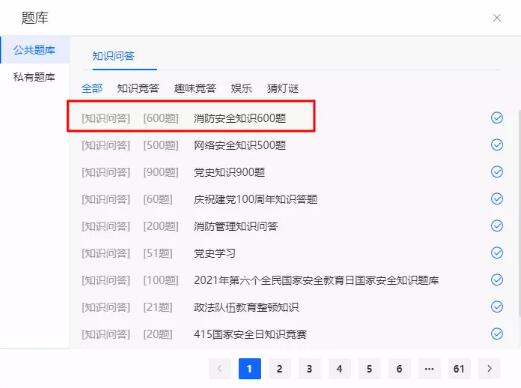Go to next page arrow

click(489, 369)
